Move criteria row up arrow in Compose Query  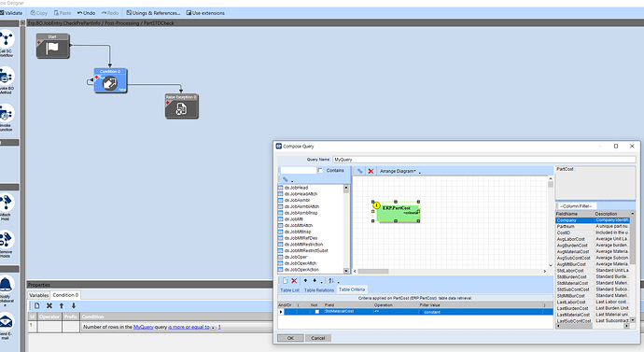[x=305, y=280]
